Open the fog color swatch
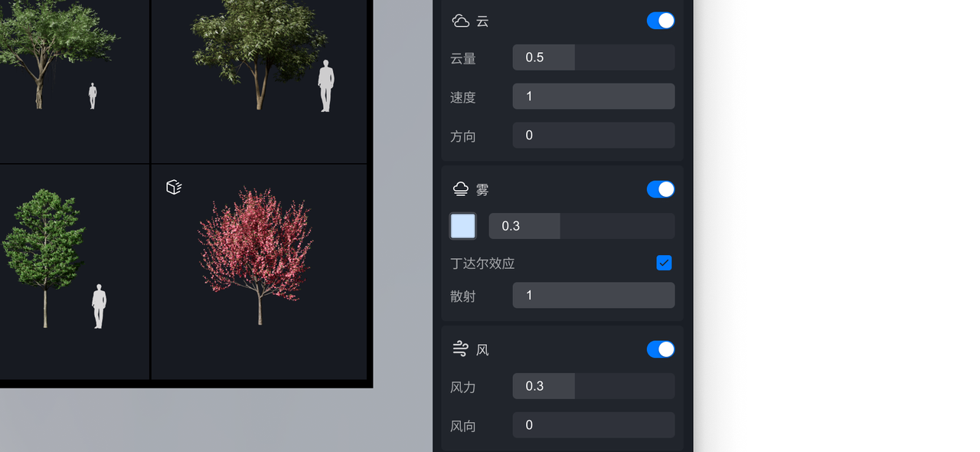 [463, 226]
